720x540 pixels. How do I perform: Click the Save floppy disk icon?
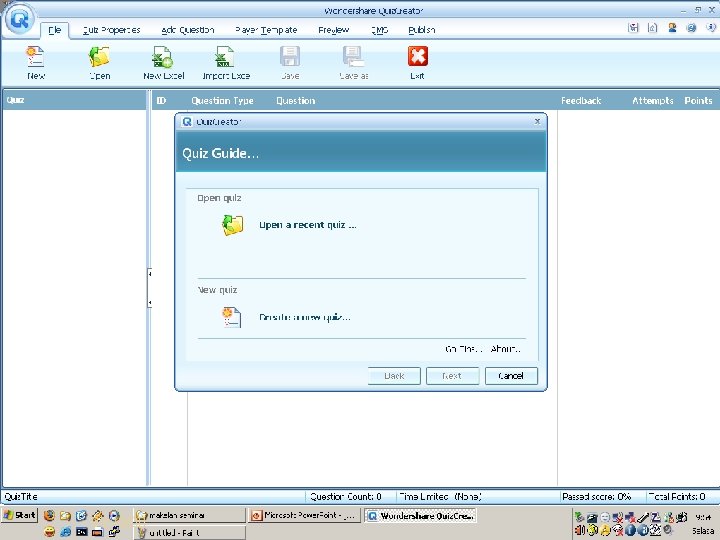point(290,56)
